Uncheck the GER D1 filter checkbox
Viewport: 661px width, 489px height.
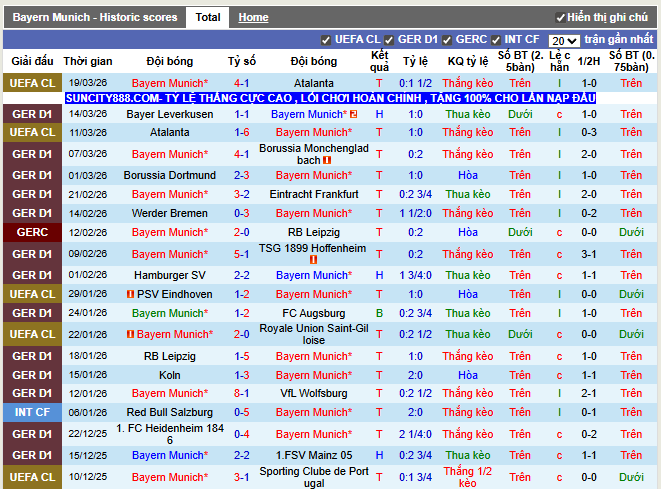click(390, 40)
